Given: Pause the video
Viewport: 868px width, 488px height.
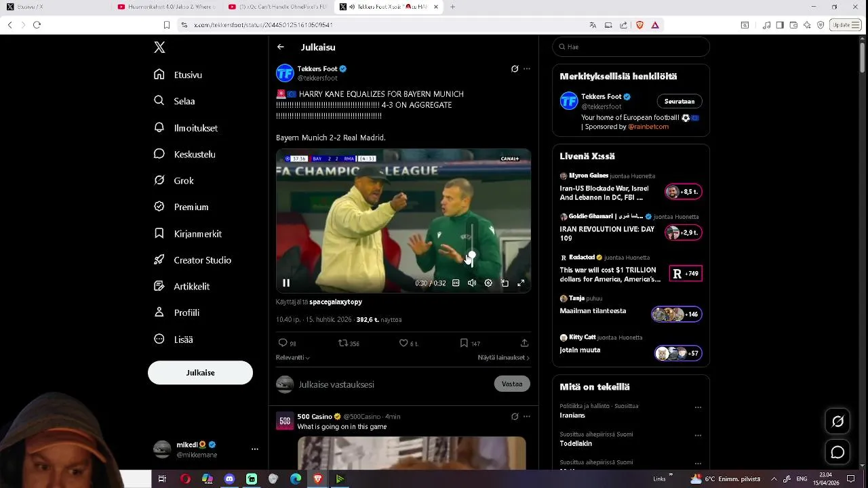Looking at the screenshot, I should click(x=286, y=283).
